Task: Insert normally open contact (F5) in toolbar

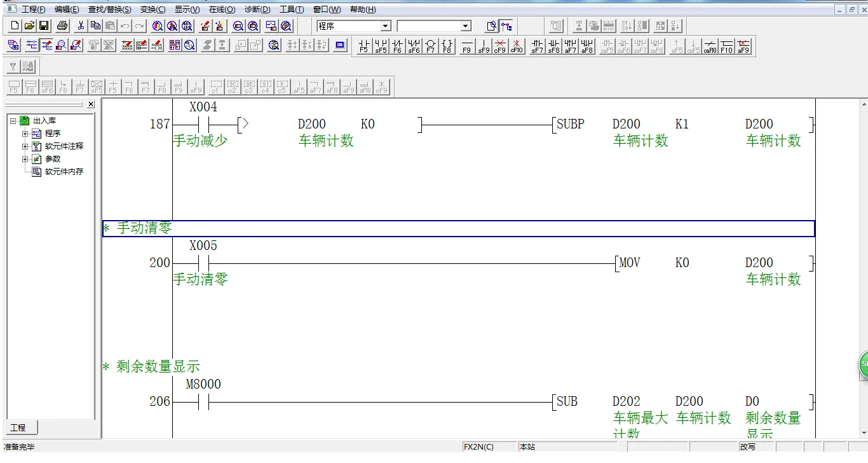Action: coord(363,46)
